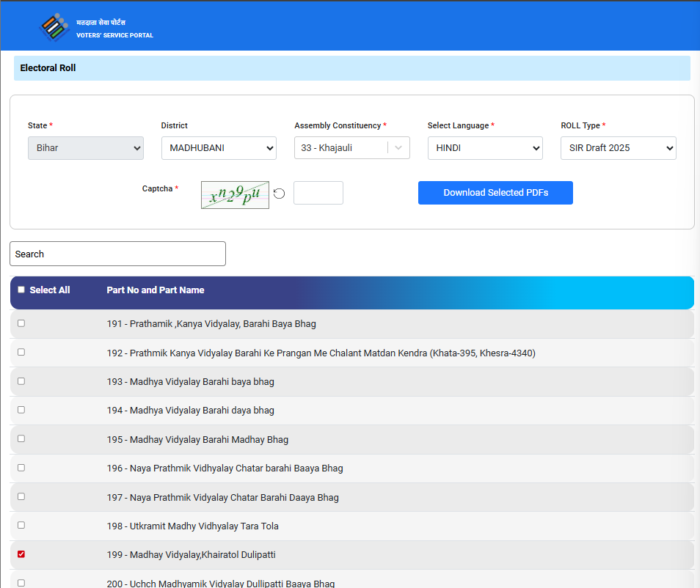Image resolution: width=700 pixels, height=588 pixels.
Task: Open the Select Language dropdown
Action: pyautogui.click(x=485, y=148)
